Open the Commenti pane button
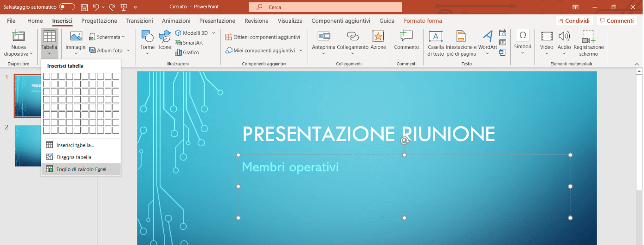This screenshot has height=245, width=644. click(617, 21)
